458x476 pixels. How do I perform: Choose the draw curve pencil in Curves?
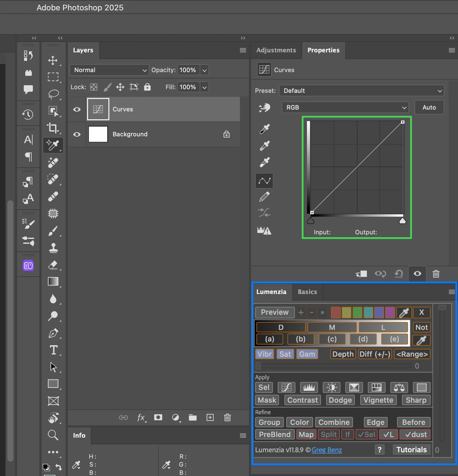tap(264, 197)
